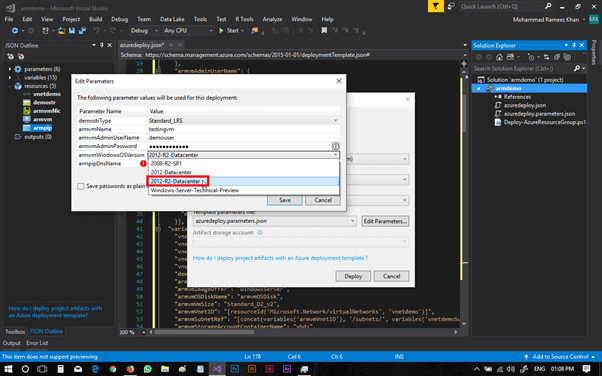Toggle Save passwords as plain text checkbox

(81, 186)
